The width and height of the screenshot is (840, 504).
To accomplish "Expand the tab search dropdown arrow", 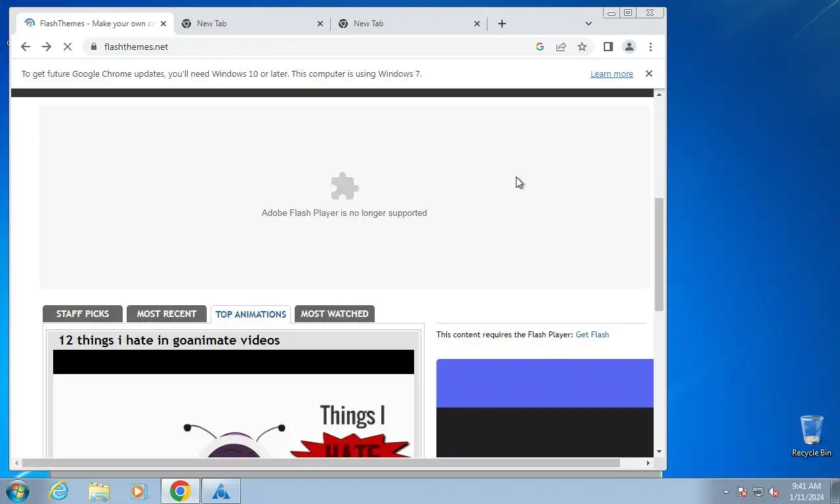I will click(x=589, y=24).
